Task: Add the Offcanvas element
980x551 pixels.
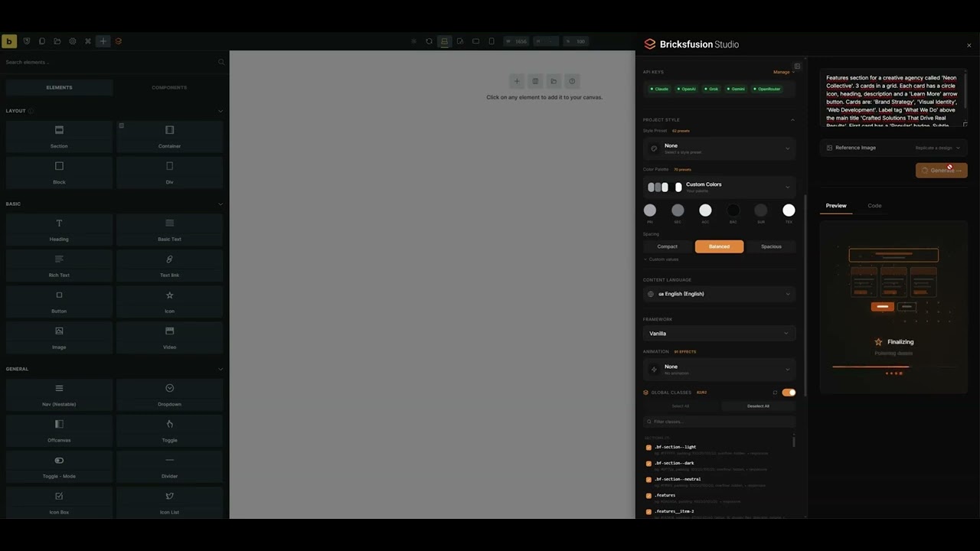Action: (x=59, y=430)
